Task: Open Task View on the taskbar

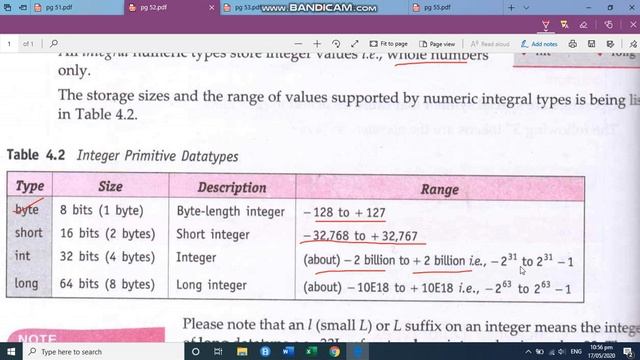Action: click(x=218, y=351)
